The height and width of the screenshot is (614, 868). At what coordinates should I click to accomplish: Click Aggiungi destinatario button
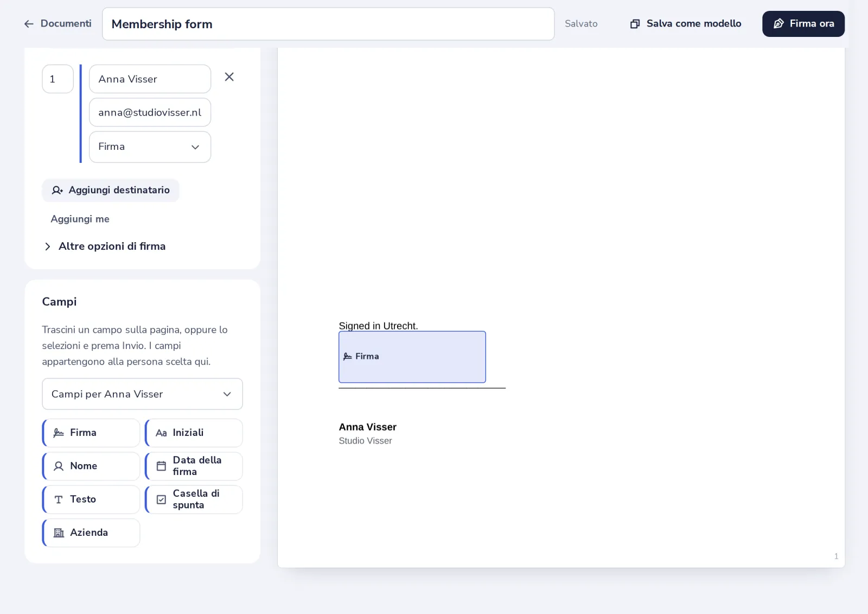click(x=111, y=190)
